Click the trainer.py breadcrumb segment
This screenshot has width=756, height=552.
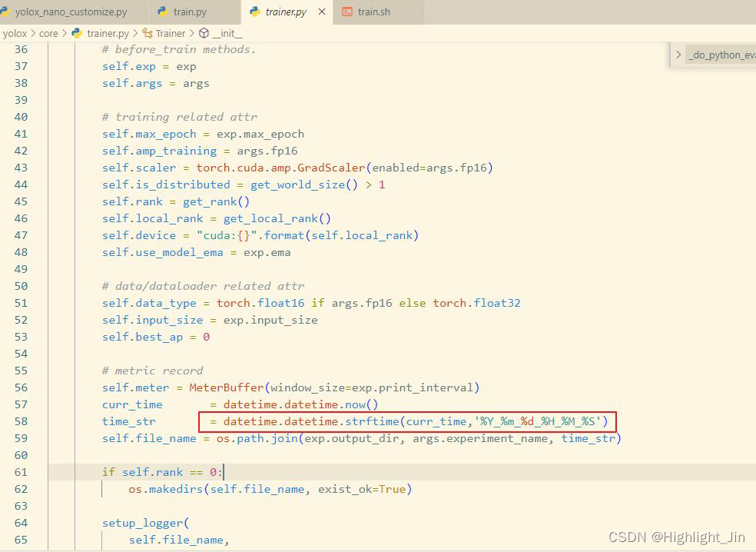tap(108, 33)
